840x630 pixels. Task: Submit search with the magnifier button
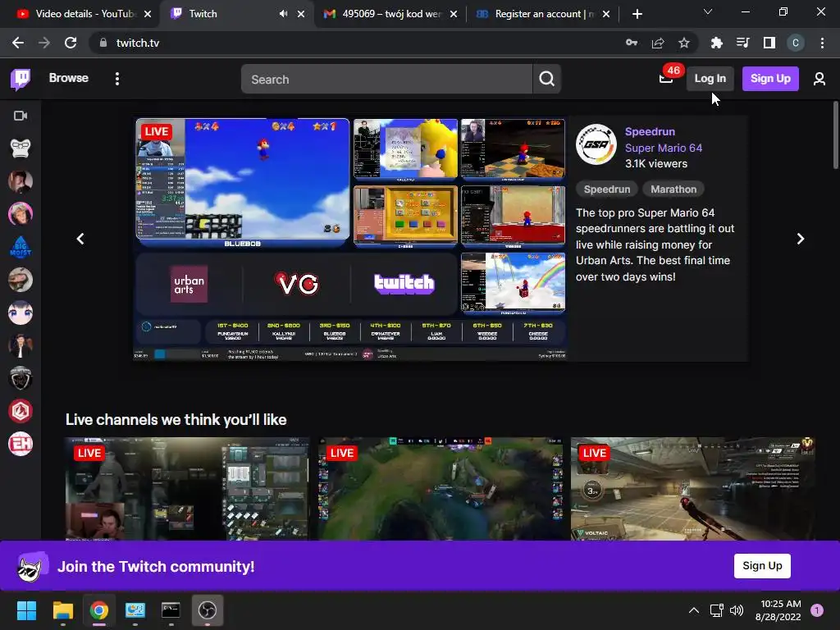[546, 80]
